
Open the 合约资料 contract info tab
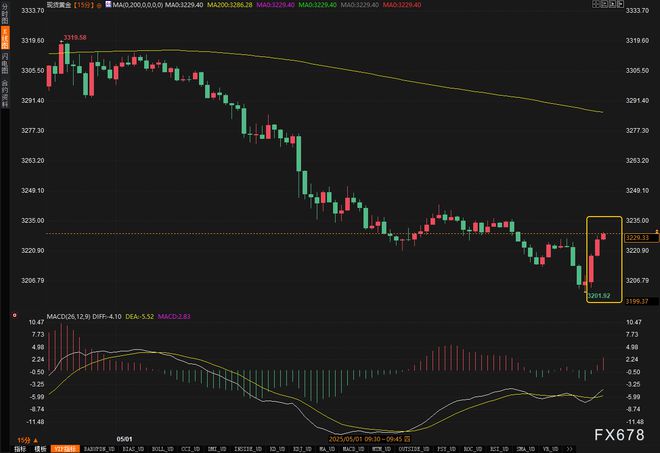click(x=5, y=93)
